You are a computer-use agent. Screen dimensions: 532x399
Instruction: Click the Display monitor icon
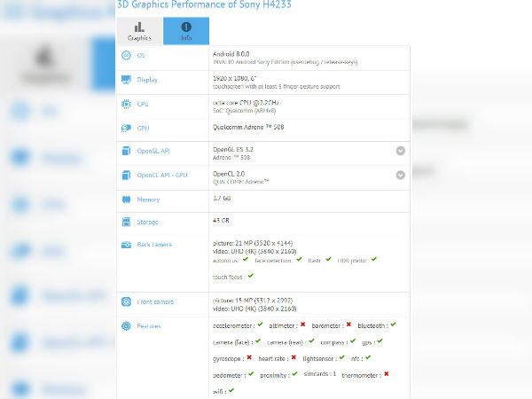(x=126, y=80)
